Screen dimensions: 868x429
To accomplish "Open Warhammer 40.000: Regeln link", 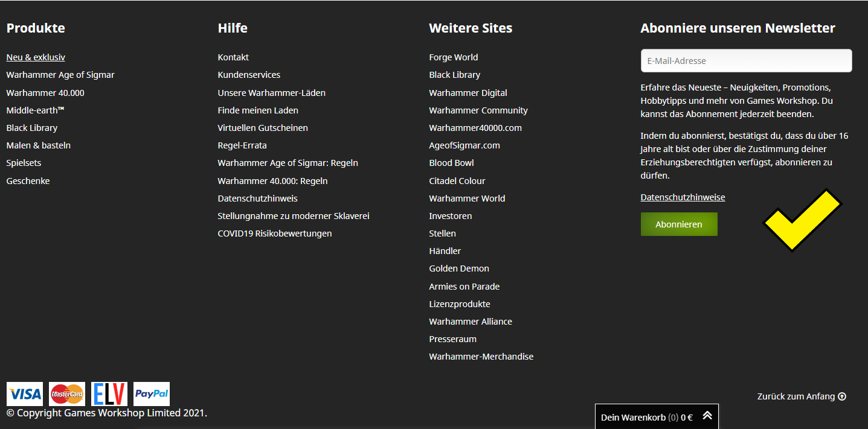I will coord(273,181).
